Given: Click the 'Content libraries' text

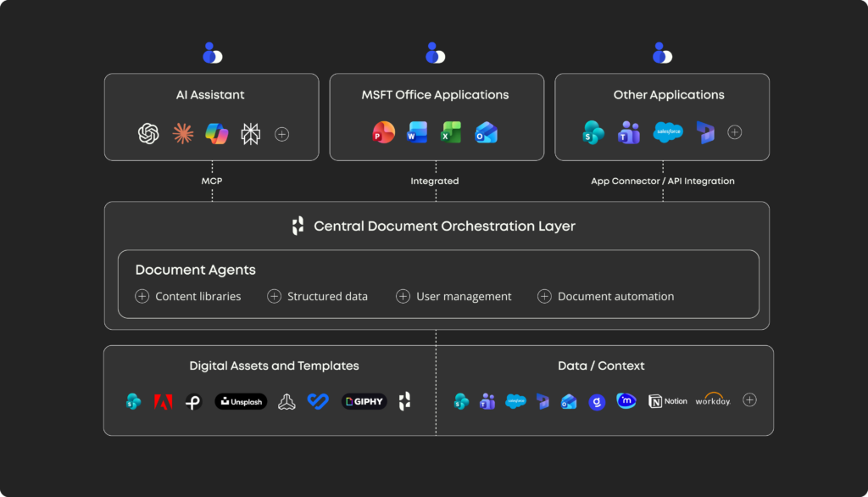Looking at the screenshot, I should click(x=198, y=297).
